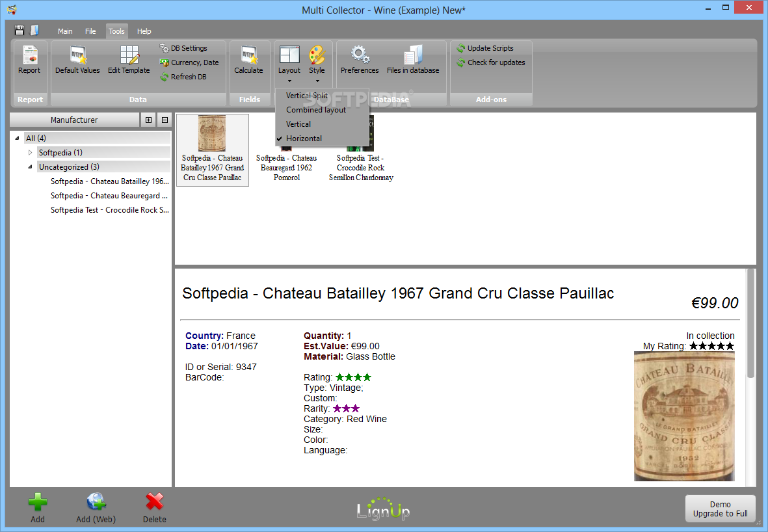Click Refresh DB
The width and height of the screenshot is (768, 532).
(183, 77)
